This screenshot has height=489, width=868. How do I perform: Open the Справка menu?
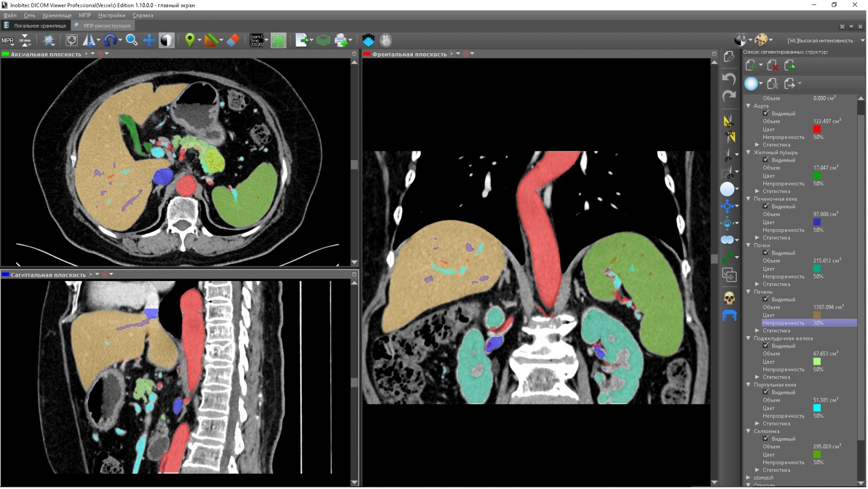143,15
